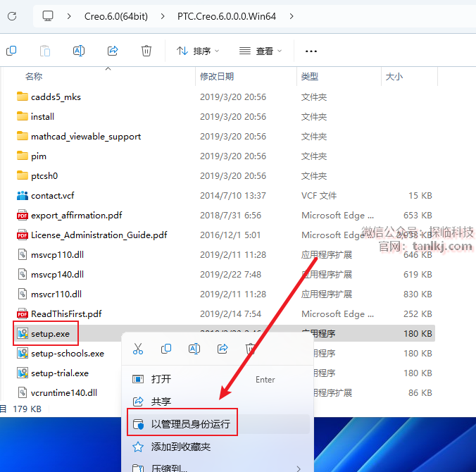Open the 排序 sort dropdown
The image size is (476, 472).
point(198,51)
